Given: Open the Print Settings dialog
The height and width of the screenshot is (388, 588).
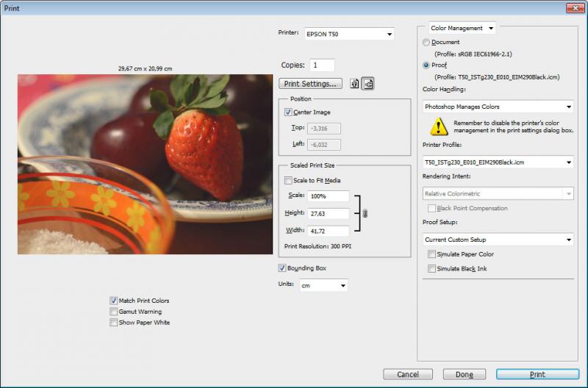Looking at the screenshot, I should (x=310, y=84).
